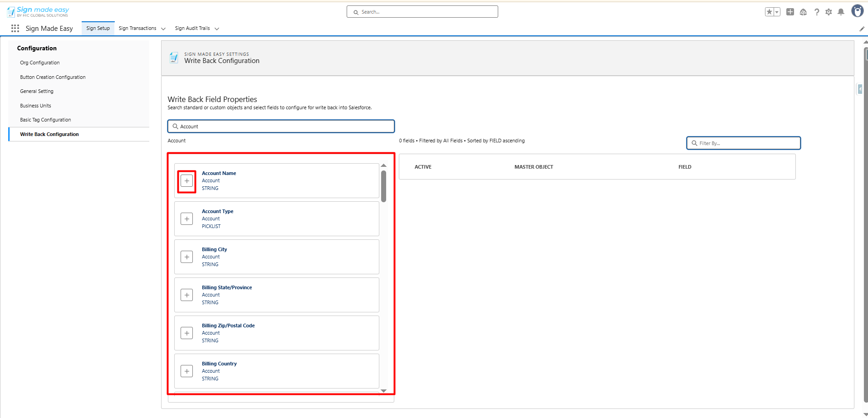
Task: Open Global Actions plus icon
Action: click(x=790, y=12)
